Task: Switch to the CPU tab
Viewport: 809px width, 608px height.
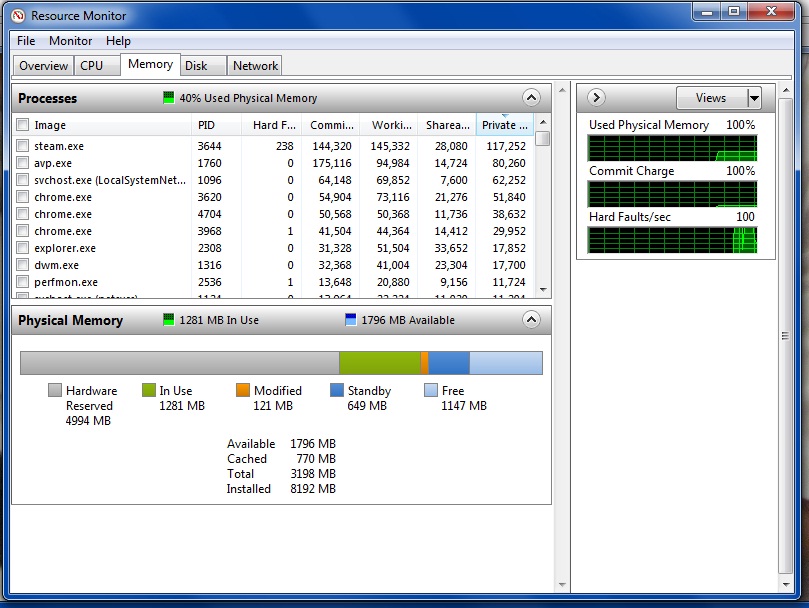Action: click(x=92, y=66)
